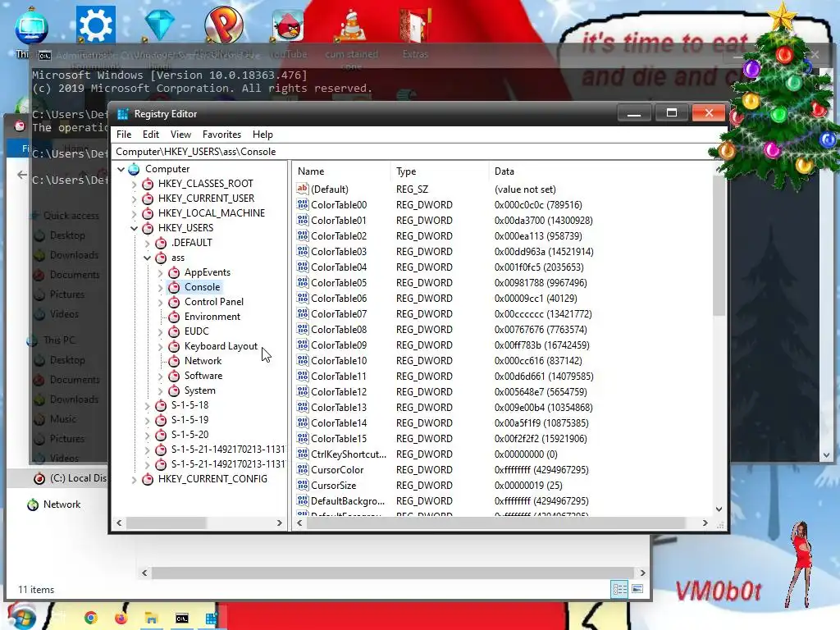Click the (Default) string value icon

click(x=302, y=189)
